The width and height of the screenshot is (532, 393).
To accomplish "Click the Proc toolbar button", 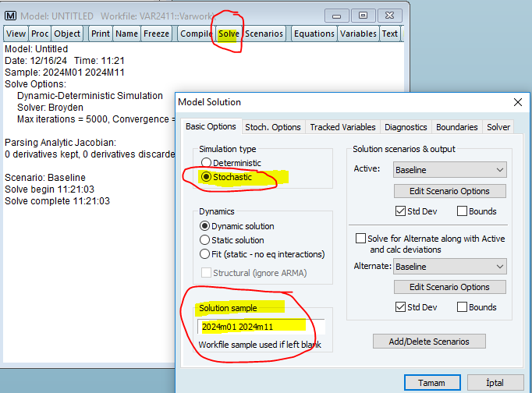I will pyautogui.click(x=40, y=34).
